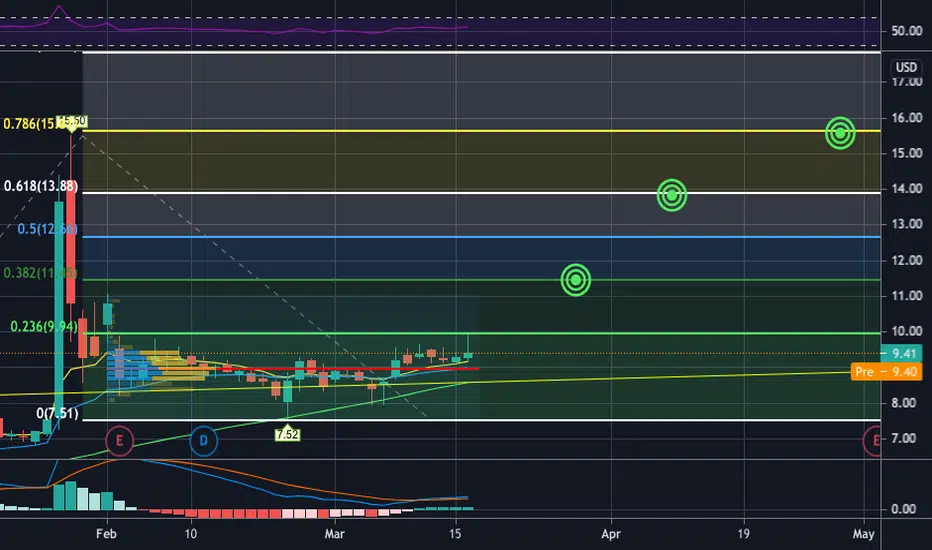932x550 pixels.
Task: Click the green target icon at 0.786 level
Action: click(x=840, y=133)
